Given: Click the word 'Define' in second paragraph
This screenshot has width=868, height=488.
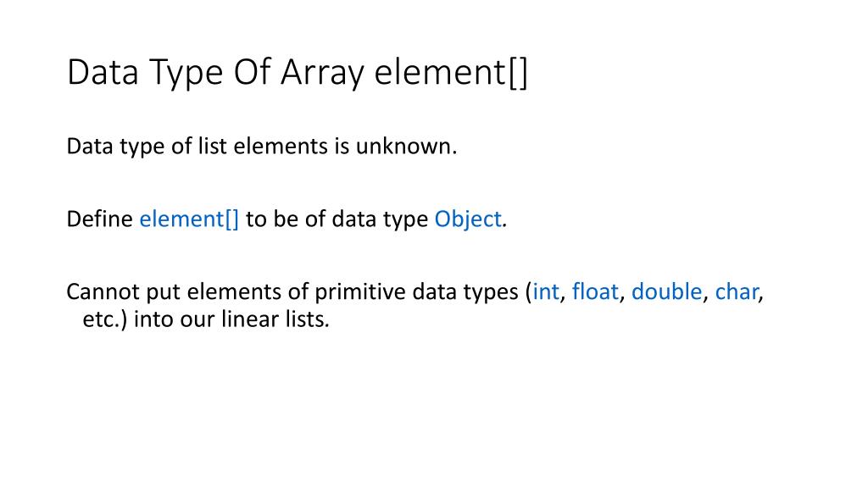Looking at the screenshot, I should [x=100, y=219].
